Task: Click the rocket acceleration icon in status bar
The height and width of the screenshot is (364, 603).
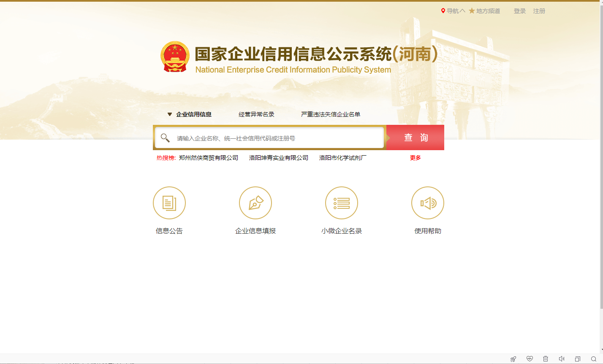Action: [x=513, y=359]
